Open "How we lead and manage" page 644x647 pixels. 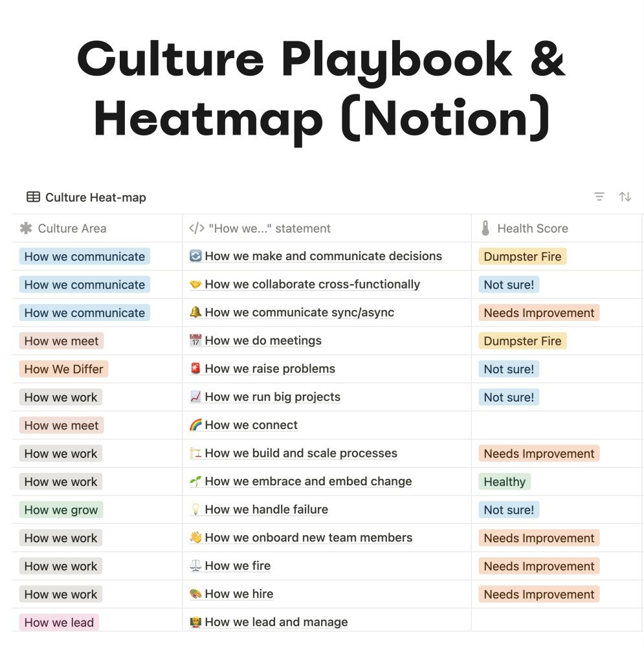pyautogui.click(x=276, y=622)
